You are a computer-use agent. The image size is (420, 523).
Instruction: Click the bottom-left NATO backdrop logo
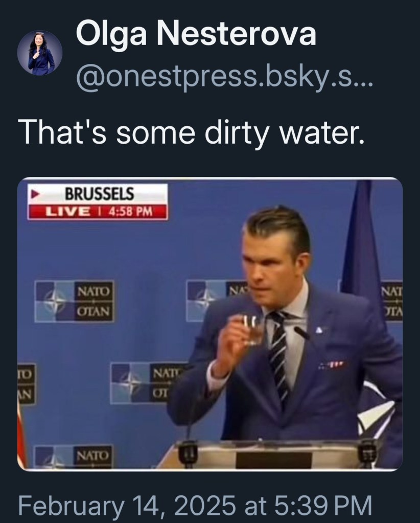pyautogui.click(x=73, y=455)
